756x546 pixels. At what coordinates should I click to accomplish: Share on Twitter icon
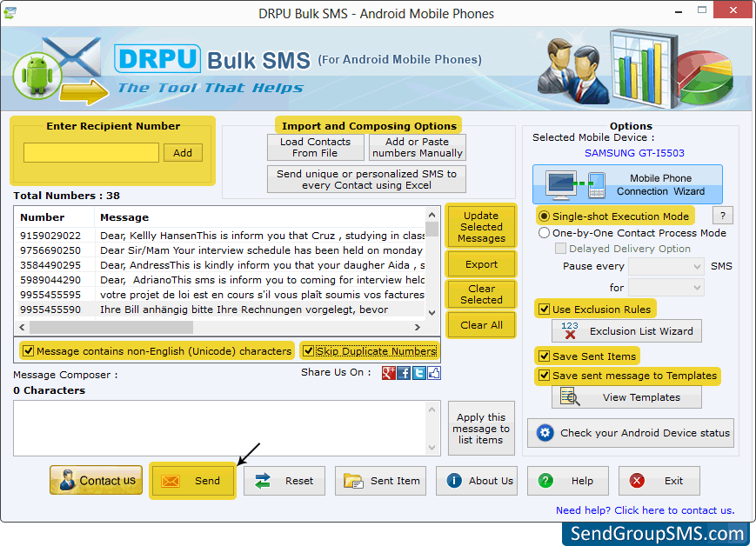point(419,373)
